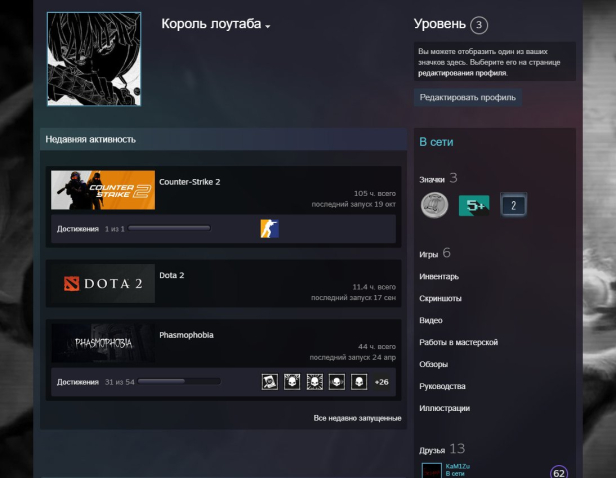Click the first Phasmophobia achievement icon
Image resolution: width=616 pixels, height=478 pixels.
(x=270, y=381)
